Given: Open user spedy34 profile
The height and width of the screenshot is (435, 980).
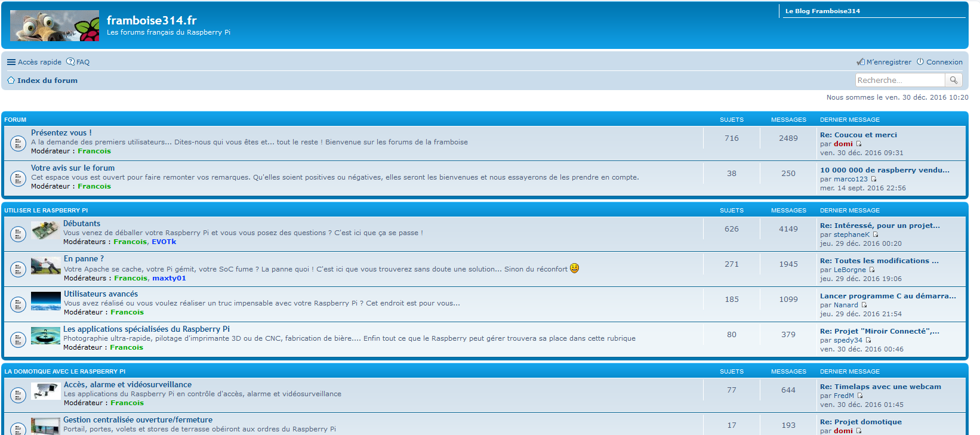Looking at the screenshot, I should tap(848, 340).
